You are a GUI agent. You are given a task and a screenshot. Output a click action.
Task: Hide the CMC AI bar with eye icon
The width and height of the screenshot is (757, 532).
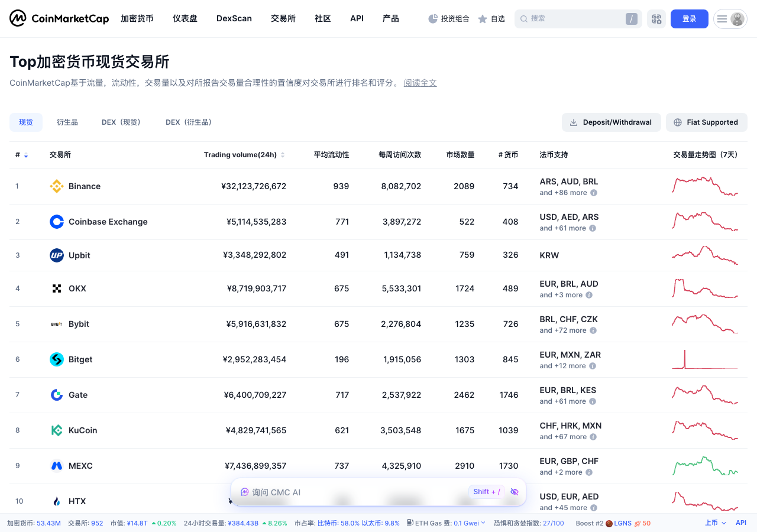coord(514,492)
